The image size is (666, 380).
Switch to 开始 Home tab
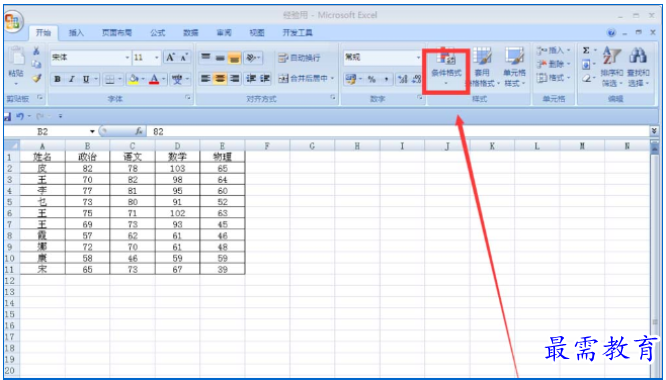click(x=43, y=33)
